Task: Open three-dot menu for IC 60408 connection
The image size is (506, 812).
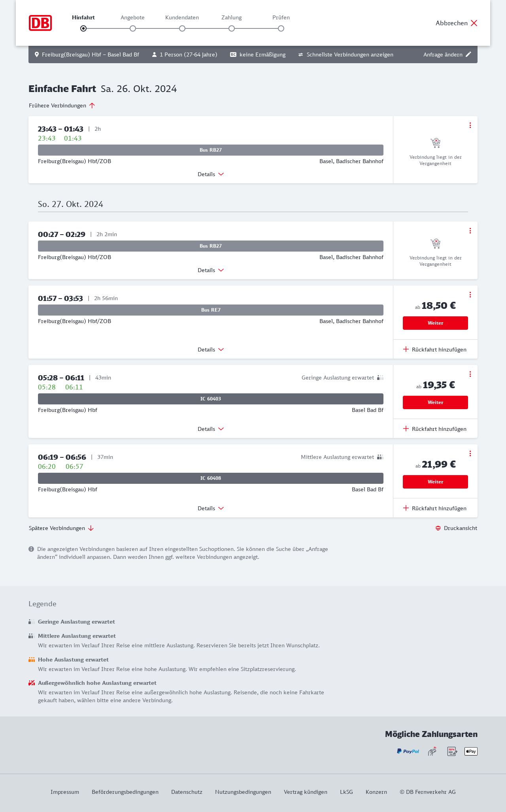Action: (x=470, y=453)
